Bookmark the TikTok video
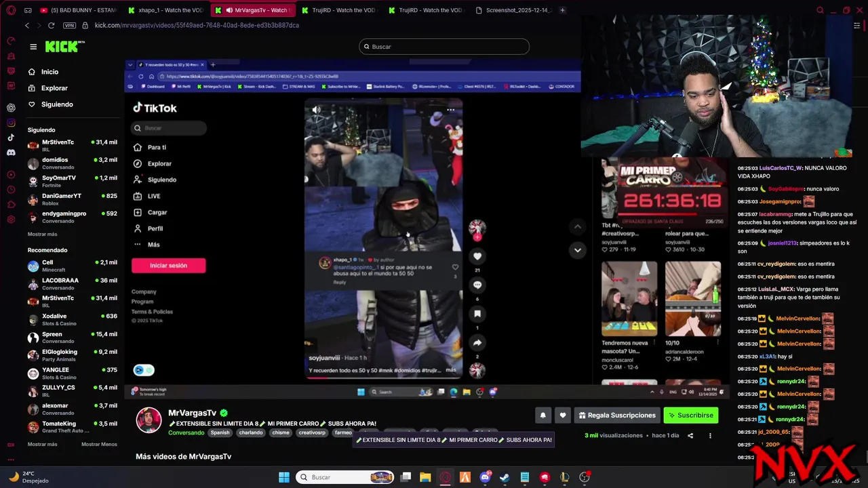The height and width of the screenshot is (488, 868). [x=477, y=314]
